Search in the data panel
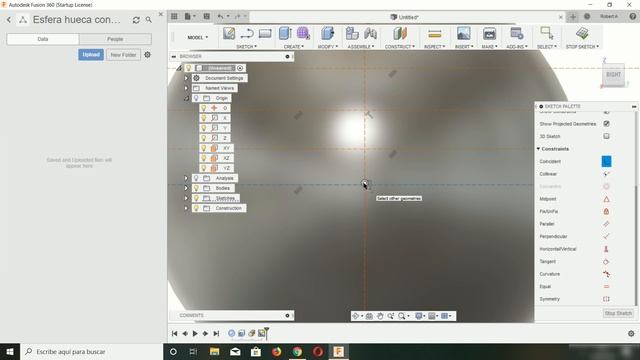 (149, 20)
